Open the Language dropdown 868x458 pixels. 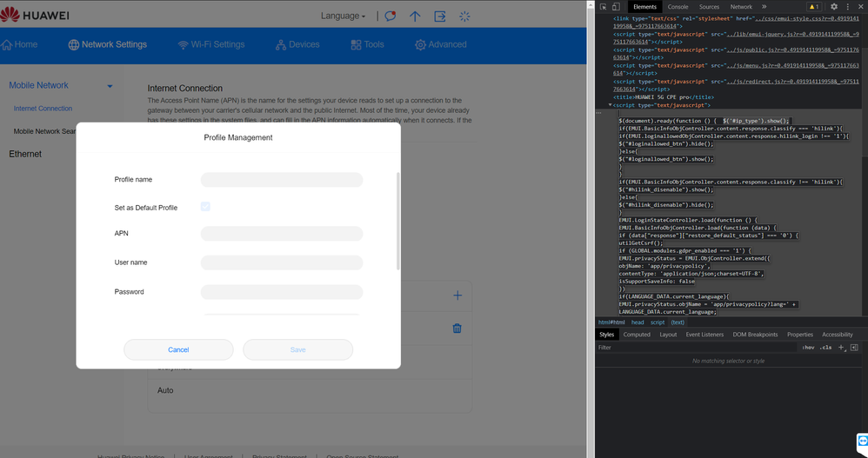(343, 16)
